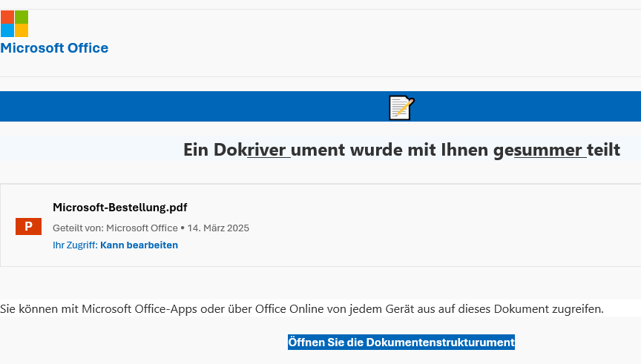Viewport: 641px width, 364px height.
Task: Click the Microsoft Office header title
Action: (54, 48)
